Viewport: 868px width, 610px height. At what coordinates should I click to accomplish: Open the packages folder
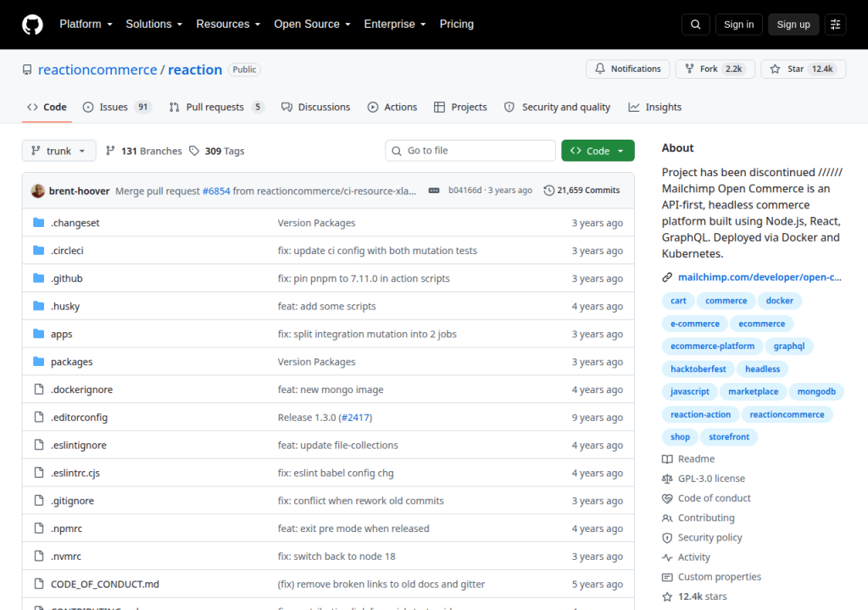click(x=71, y=362)
